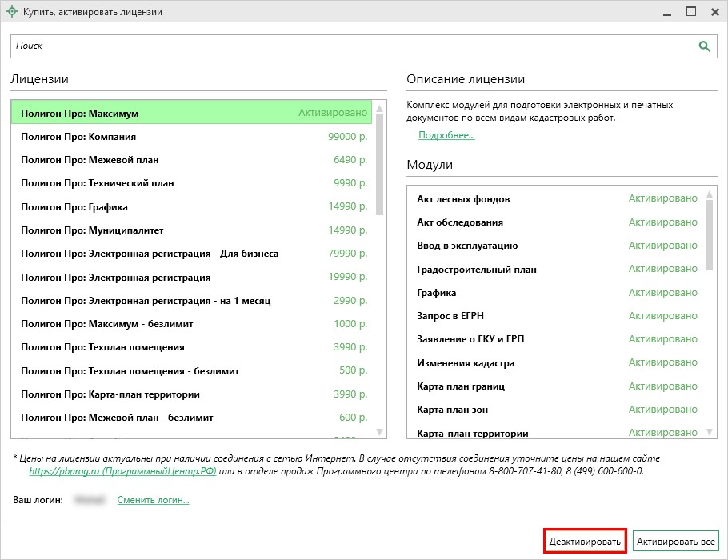Focus the Поиск search field
This screenshot has width=728, height=560.
352,46
